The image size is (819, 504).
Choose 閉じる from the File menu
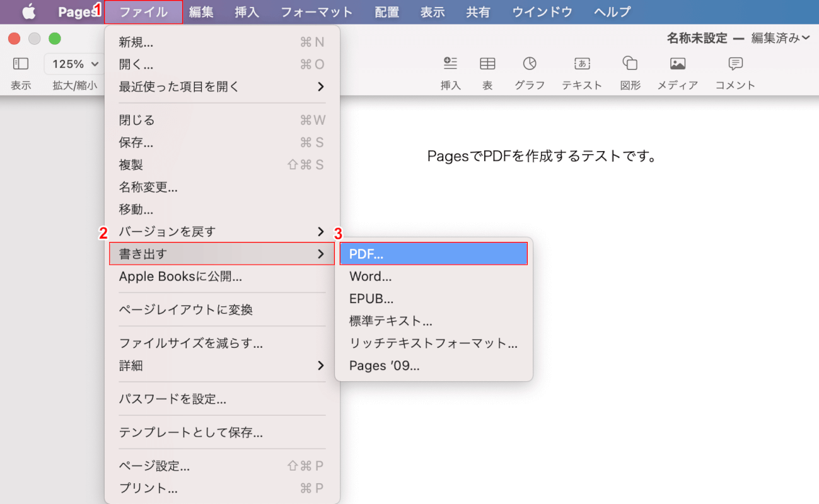222,120
